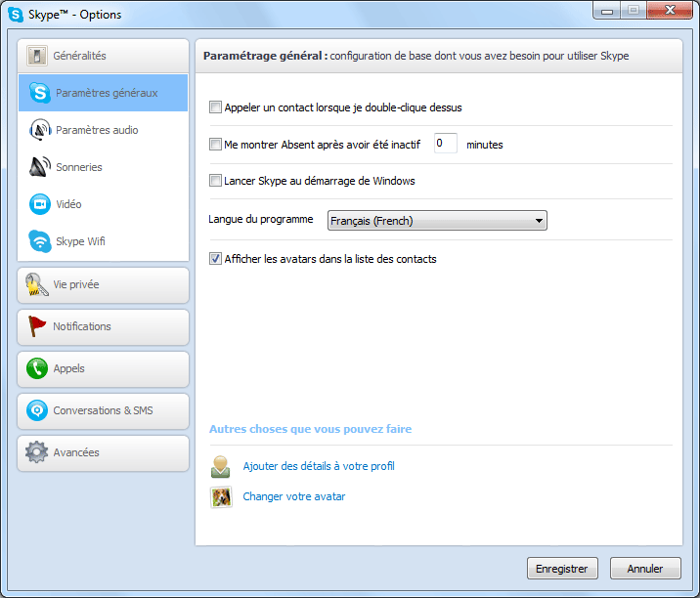Minimize the Skype Options window
The height and width of the screenshot is (598, 700).
pyautogui.click(x=607, y=11)
